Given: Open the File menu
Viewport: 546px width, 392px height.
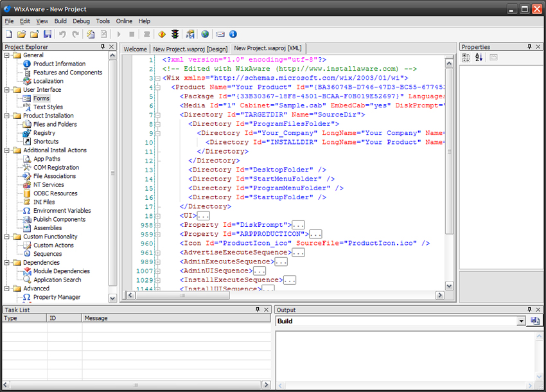Looking at the screenshot, I should click(9, 21).
